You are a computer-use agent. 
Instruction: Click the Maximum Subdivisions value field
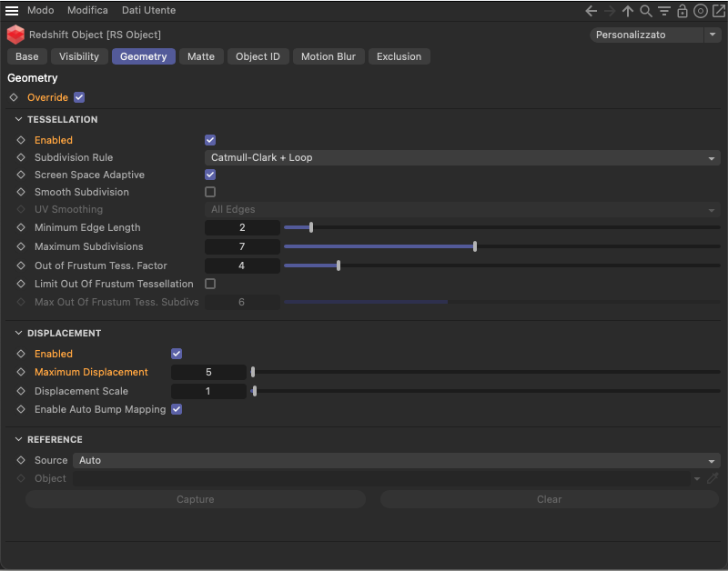point(242,246)
